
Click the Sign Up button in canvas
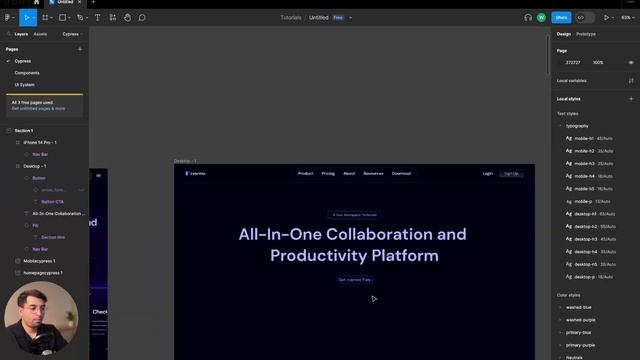pos(511,173)
